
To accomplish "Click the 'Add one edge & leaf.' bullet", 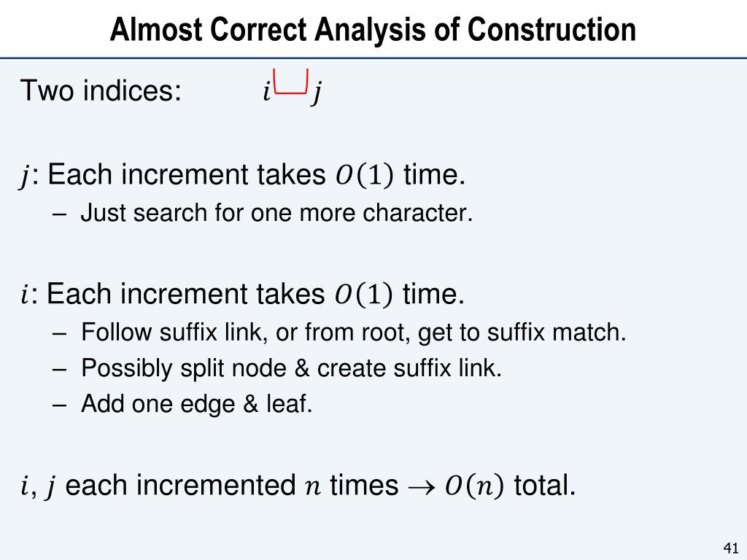I will click(196, 404).
